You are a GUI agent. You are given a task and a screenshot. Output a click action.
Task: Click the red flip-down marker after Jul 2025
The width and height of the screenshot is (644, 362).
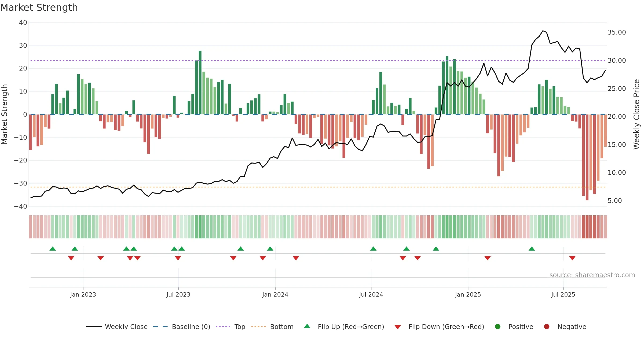click(572, 258)
